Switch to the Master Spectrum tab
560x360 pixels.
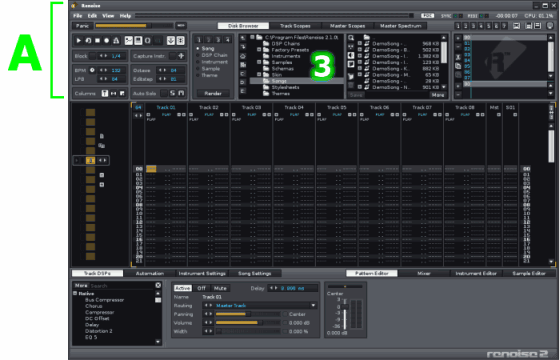coord(401,26)
